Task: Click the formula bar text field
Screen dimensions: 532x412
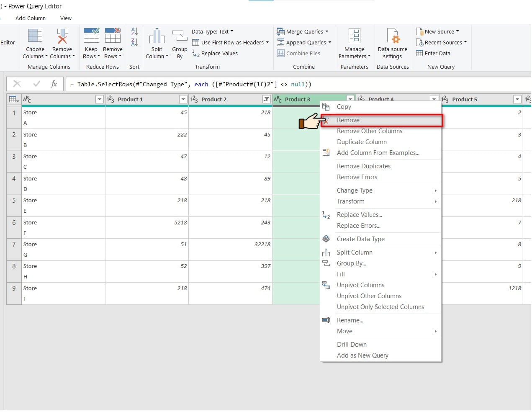Action: (299, 84)
